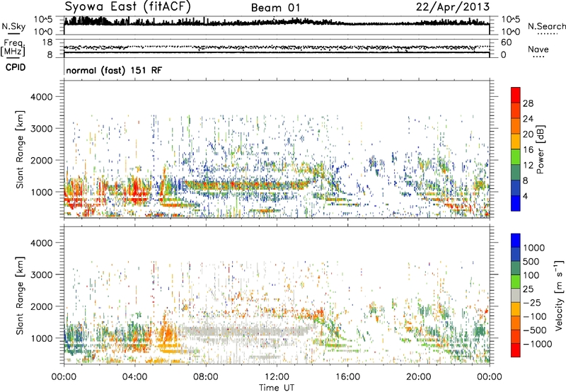Click the '18' frequency axis tick
566x392 pixels.
point(47,42)
